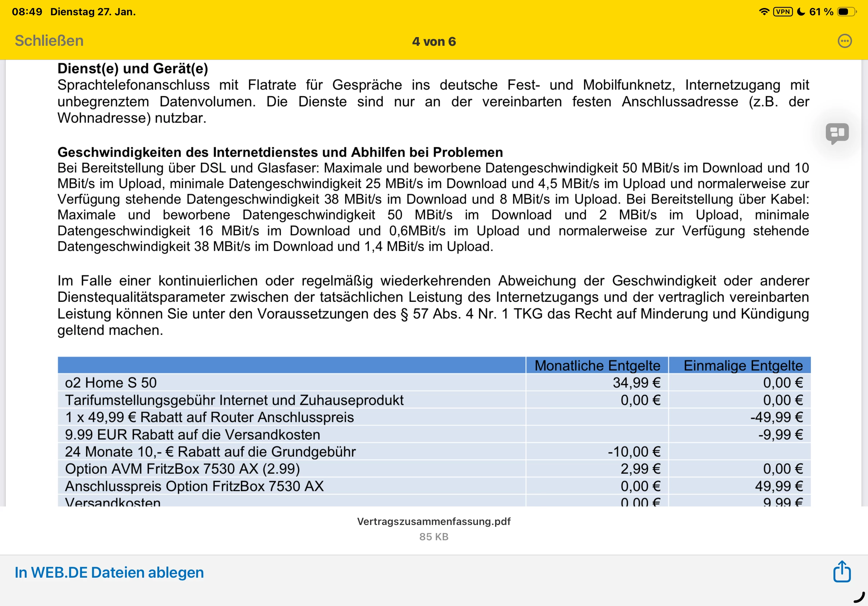The width and height of the screenshot is (868, 606).
Task: Tap the Wi-Fi status icon
Action: (x=764, y=12)
